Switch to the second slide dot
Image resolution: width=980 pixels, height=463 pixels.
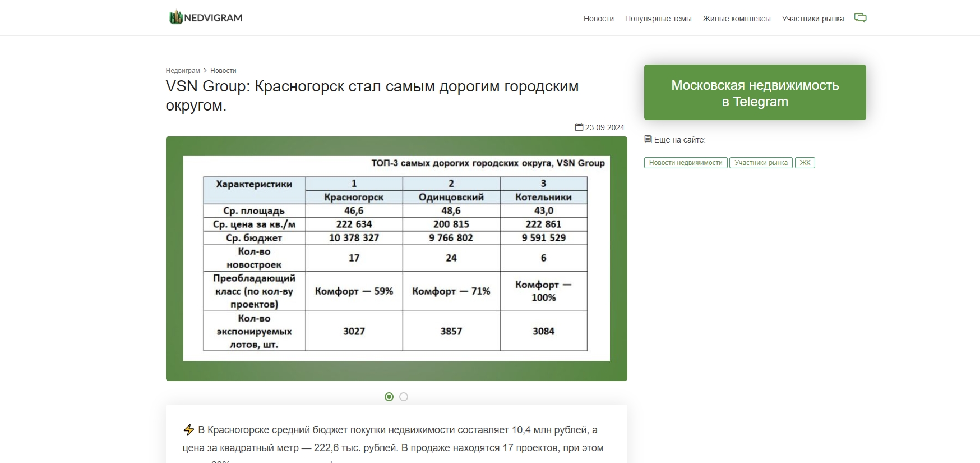(404, 397)
